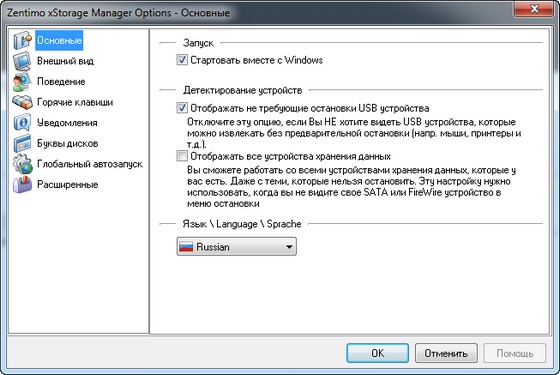Click the Буквы дисков icon
Screen dimensions: 560x375
tap(22, 144)
